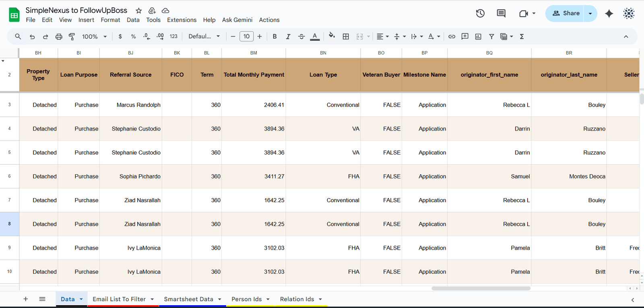Viewport: 644px width, 308px height.
Task: Click the font size input field
Action: pos(246,37)
